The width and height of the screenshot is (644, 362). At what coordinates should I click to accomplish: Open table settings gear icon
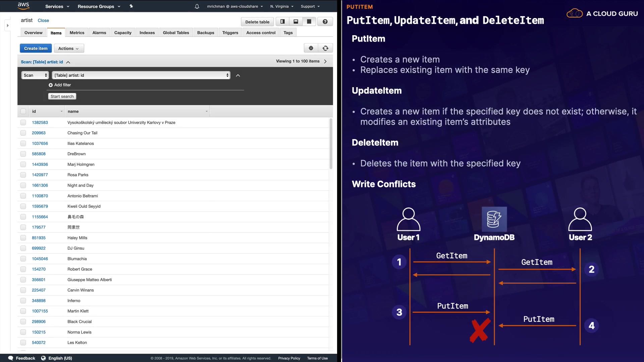coord(311,48)
